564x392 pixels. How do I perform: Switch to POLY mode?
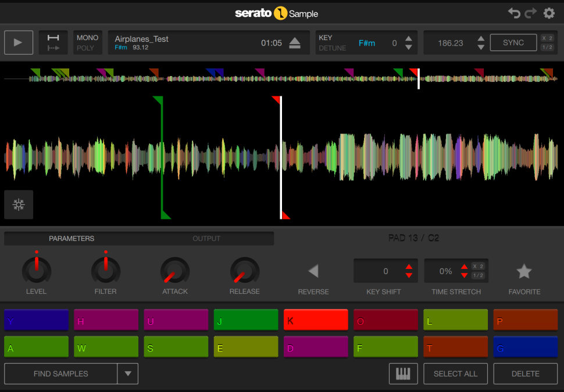pos(85,48)
